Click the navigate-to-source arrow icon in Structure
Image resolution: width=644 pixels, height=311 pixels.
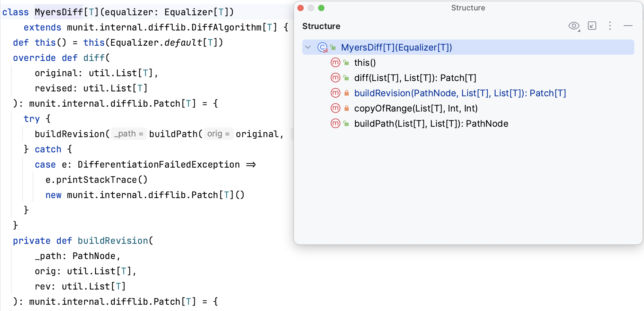coord(592,26)
